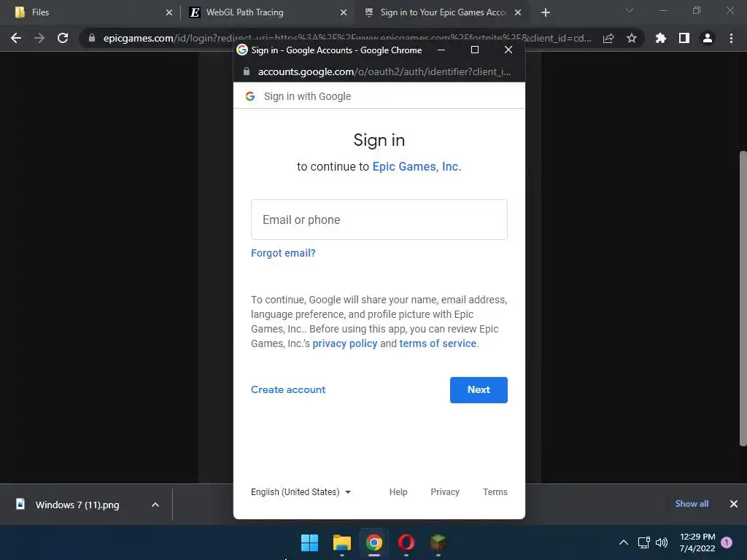747x560 pixels.
Task: Bookmark this page with star icon
Action: click(x=632, y=38)
